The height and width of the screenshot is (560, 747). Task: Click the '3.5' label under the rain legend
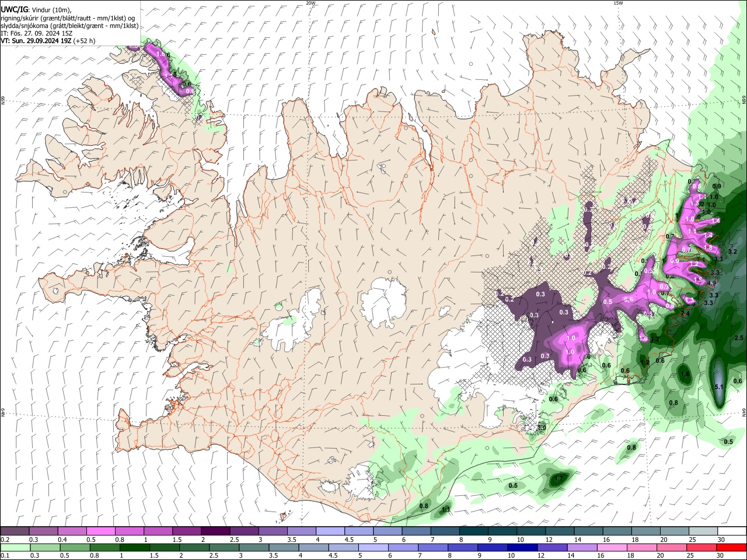click(x=273, y=556)
